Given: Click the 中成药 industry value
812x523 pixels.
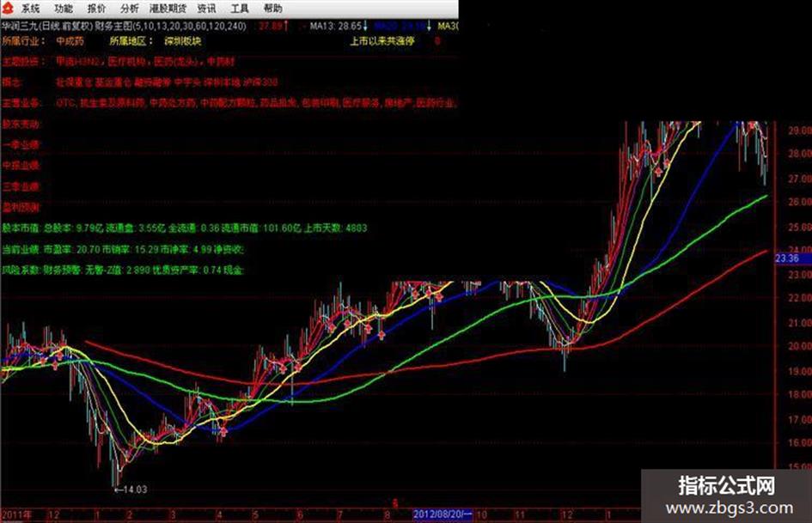Looking at the screenshot, I should 70,41.
